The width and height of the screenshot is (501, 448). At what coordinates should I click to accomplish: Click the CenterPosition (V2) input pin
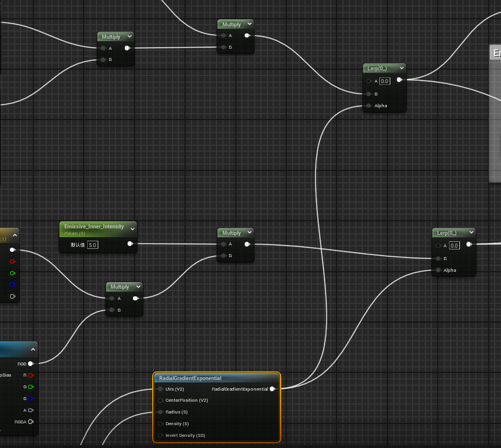[x=160, y=401]
